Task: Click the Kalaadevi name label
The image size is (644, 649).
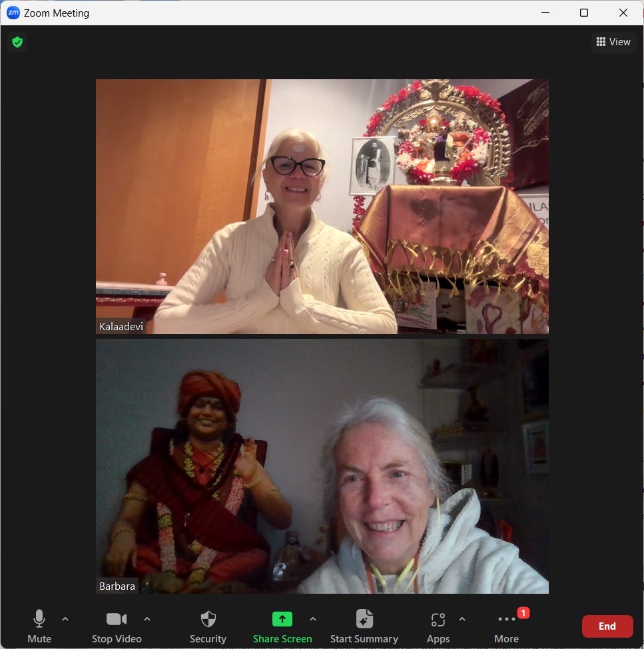Action: [x=121, y=327]
